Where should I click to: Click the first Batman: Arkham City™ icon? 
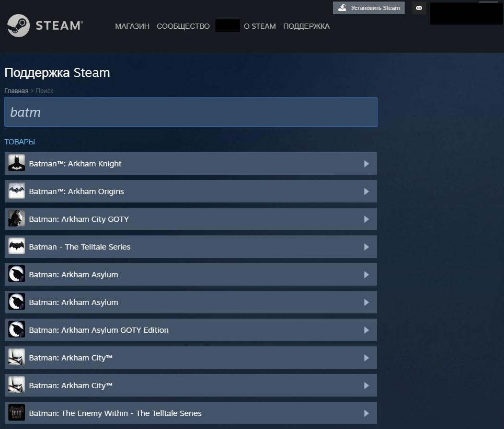point(17,357)
